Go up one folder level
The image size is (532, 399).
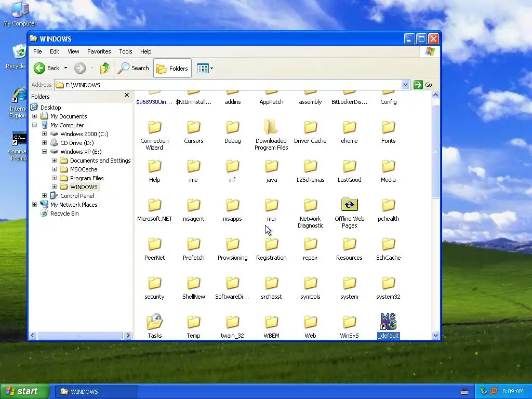(x=105, y=68)
